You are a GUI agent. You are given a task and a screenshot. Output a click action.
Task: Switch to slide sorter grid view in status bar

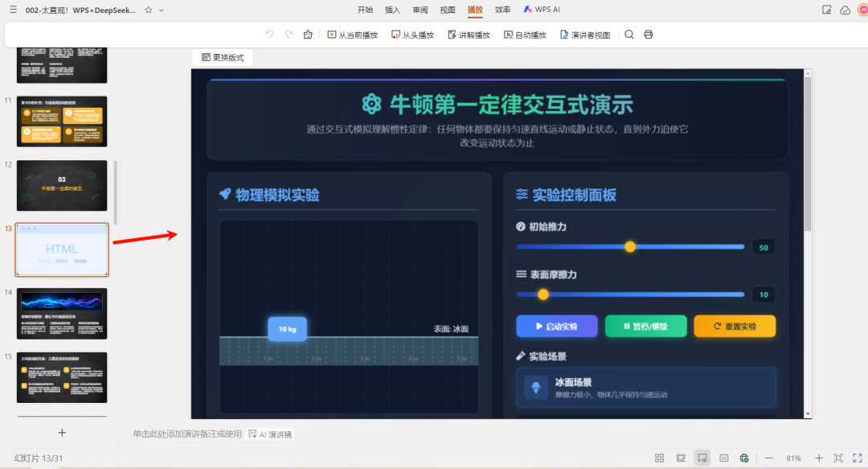tap(659, 457)
